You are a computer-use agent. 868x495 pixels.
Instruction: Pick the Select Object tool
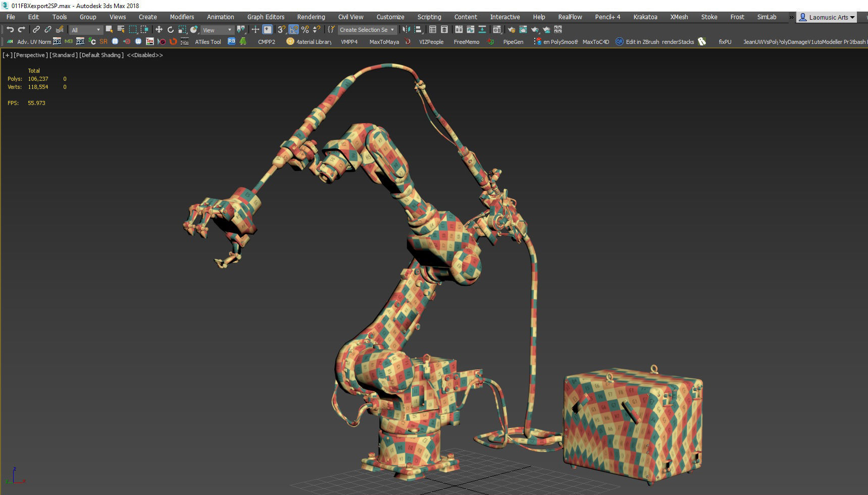click(109, 30)
